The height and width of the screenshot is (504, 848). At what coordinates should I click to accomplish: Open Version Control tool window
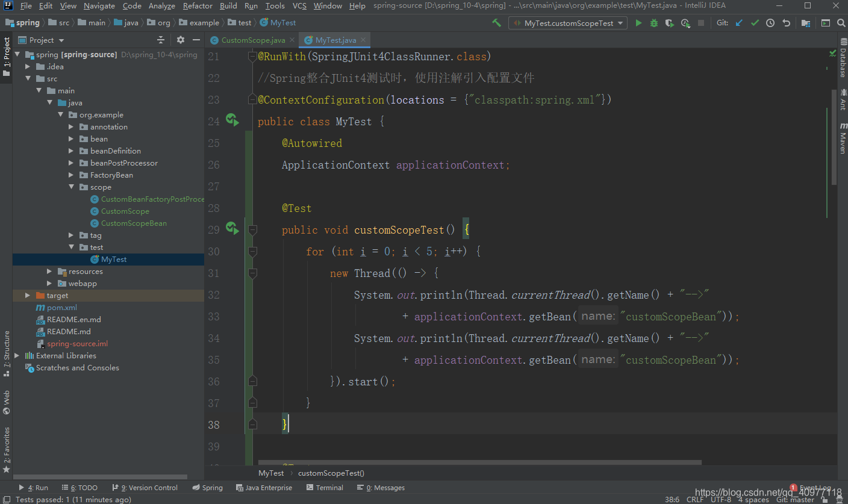tap(145, 488)
